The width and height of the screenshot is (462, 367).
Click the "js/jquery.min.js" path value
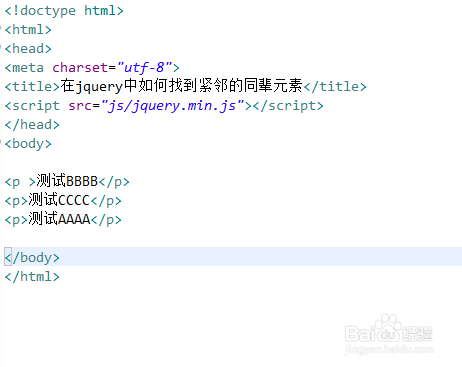click(x=172, y=106)
